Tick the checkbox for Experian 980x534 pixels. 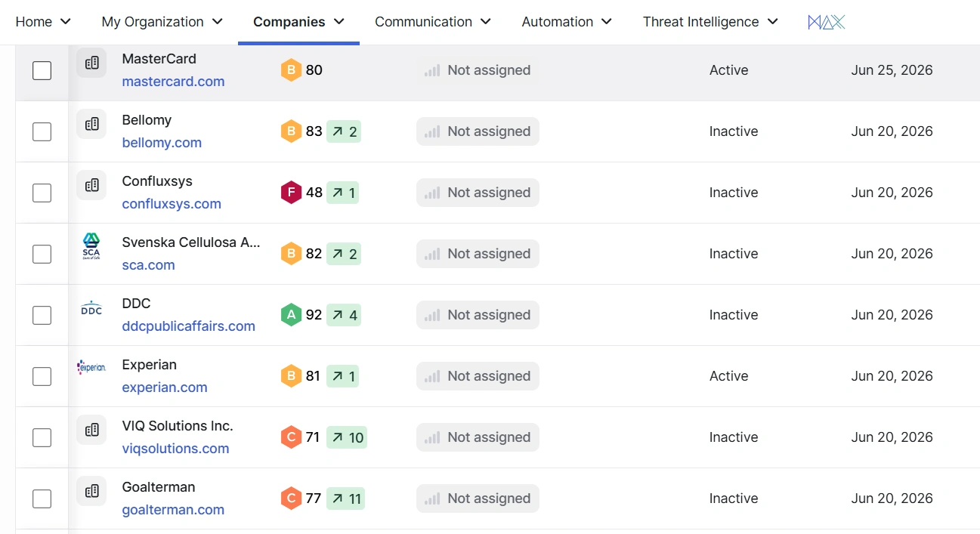42,376
